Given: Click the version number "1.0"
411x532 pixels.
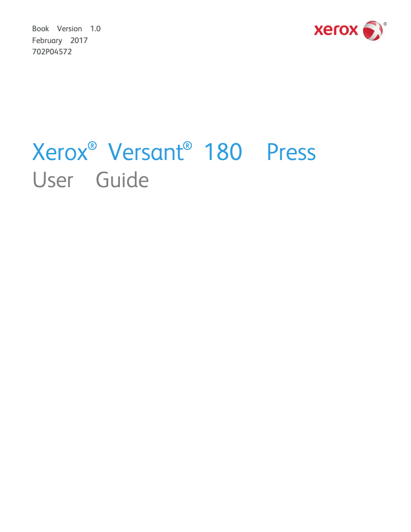Looking at the screenshot, I should [x=95, y=29].
